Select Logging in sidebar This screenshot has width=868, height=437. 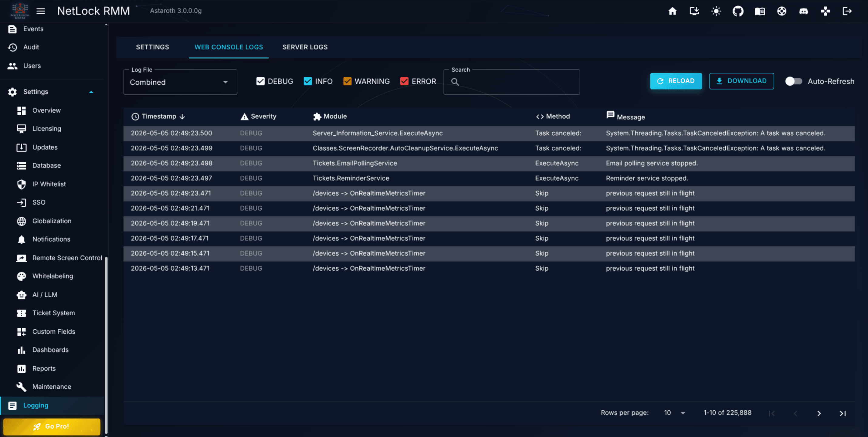(x=52, y=405)
